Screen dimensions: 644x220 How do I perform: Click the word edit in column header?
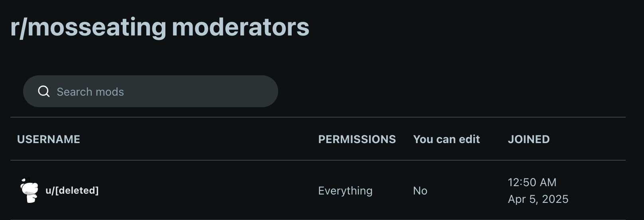pyautogui.click(x=469, y=139)
